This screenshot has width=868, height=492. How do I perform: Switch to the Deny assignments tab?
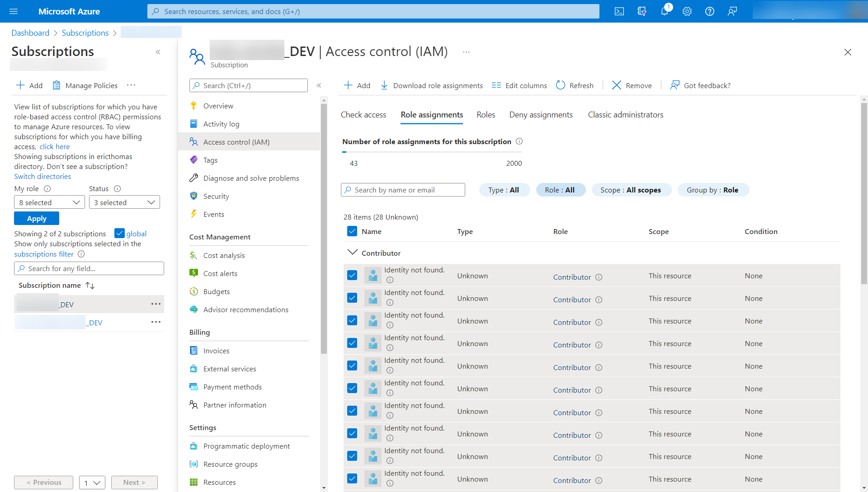point(541,115)
